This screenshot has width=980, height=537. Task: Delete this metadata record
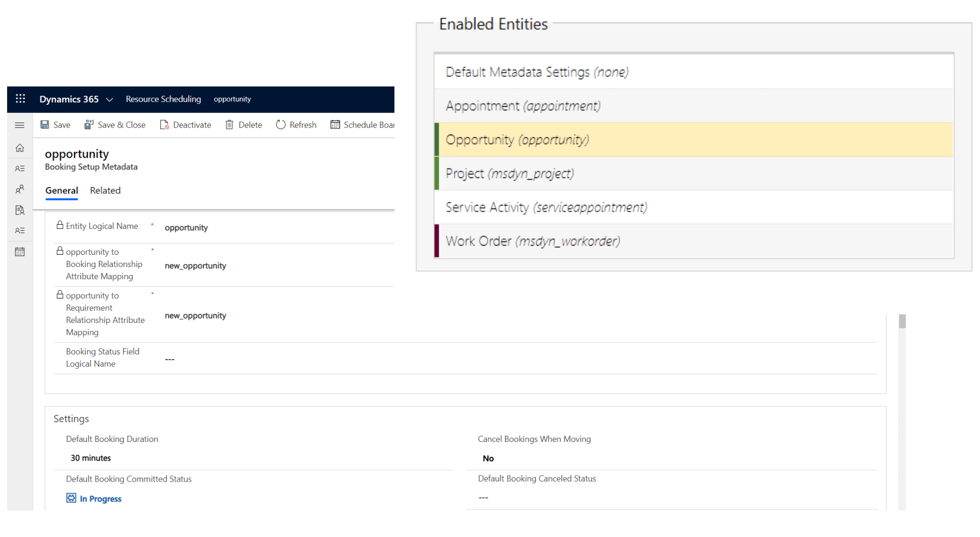click(243, 125)
